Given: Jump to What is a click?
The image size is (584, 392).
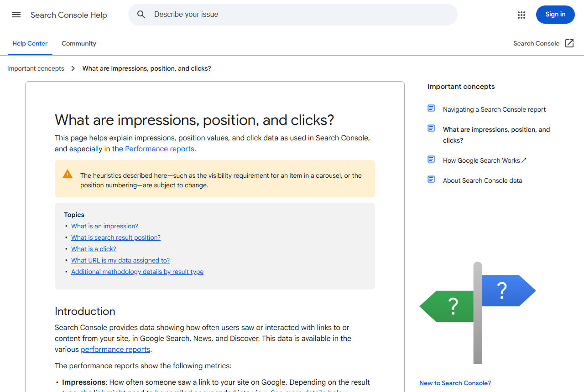Looking at the screenshot, I should click(x=94, y=249).
